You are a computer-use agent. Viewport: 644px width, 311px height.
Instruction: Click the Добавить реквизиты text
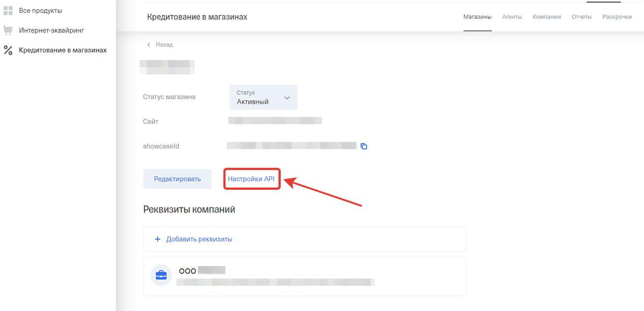point(199,239)
